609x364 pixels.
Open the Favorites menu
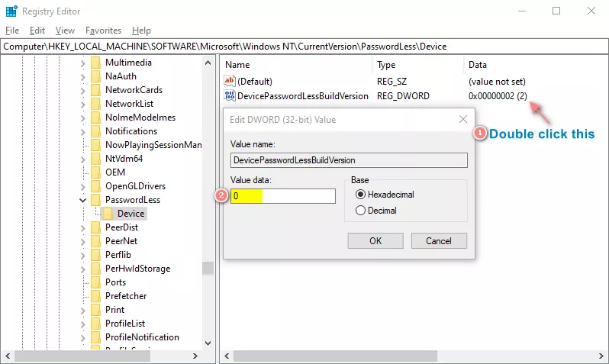click(103, 31)
